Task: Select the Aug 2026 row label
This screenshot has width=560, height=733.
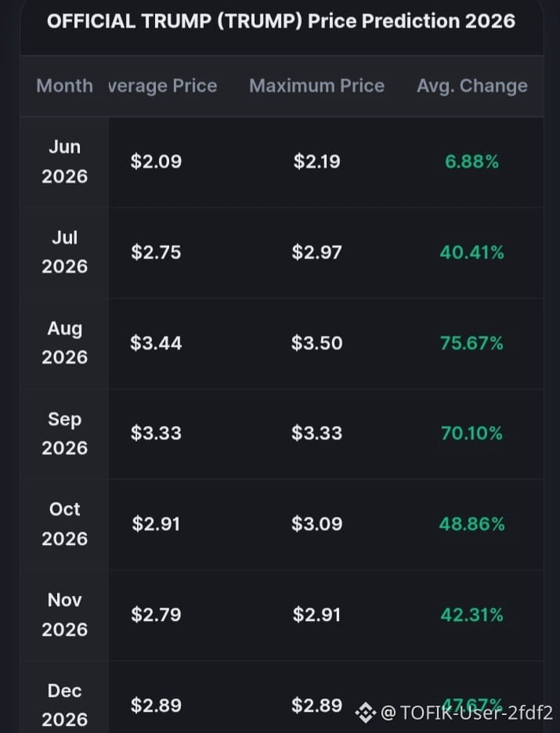Action: tap(64, 343)
